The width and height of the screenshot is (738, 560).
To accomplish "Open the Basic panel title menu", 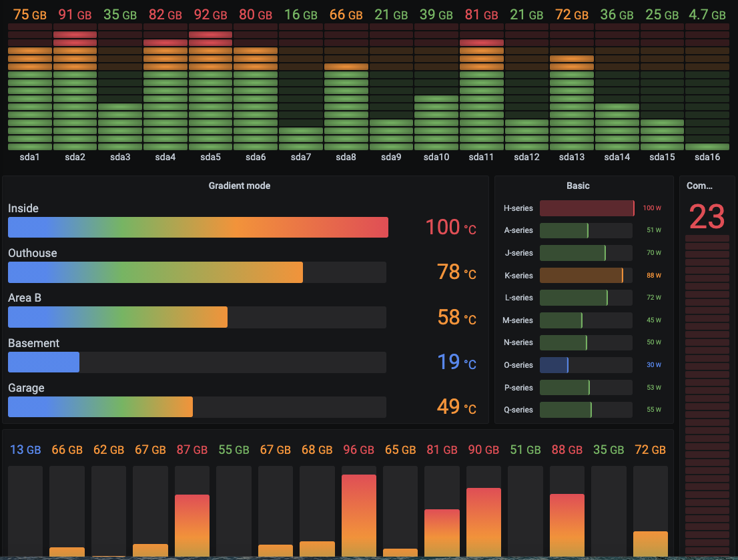I will [577, 186].
